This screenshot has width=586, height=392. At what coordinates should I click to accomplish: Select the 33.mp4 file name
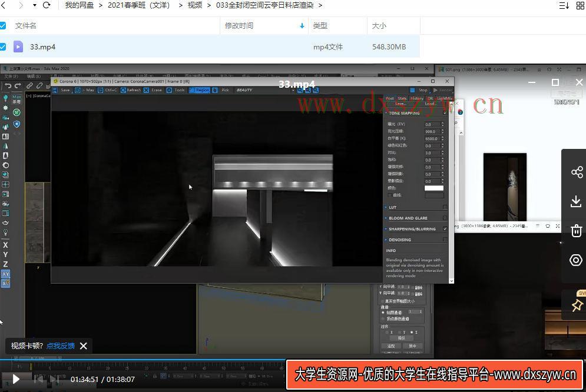[42, 46]
